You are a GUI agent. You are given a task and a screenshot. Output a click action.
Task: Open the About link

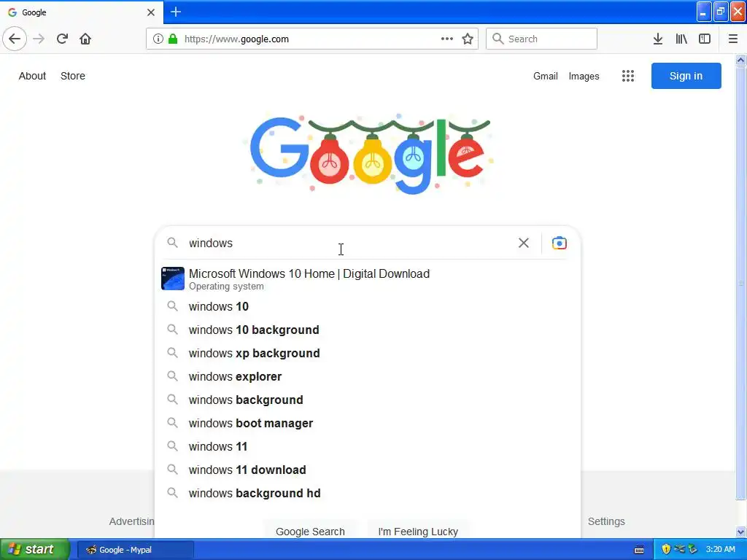(x=32, y=76)
